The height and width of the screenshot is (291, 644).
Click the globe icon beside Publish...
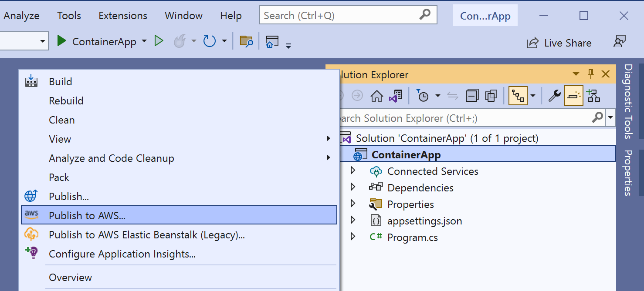coord(31,196)
